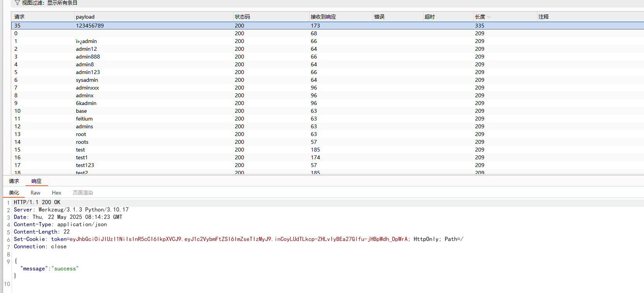This screenshot has width=644, height=293.
Task: Click the Server header line in response
Action: coord(71,210)
